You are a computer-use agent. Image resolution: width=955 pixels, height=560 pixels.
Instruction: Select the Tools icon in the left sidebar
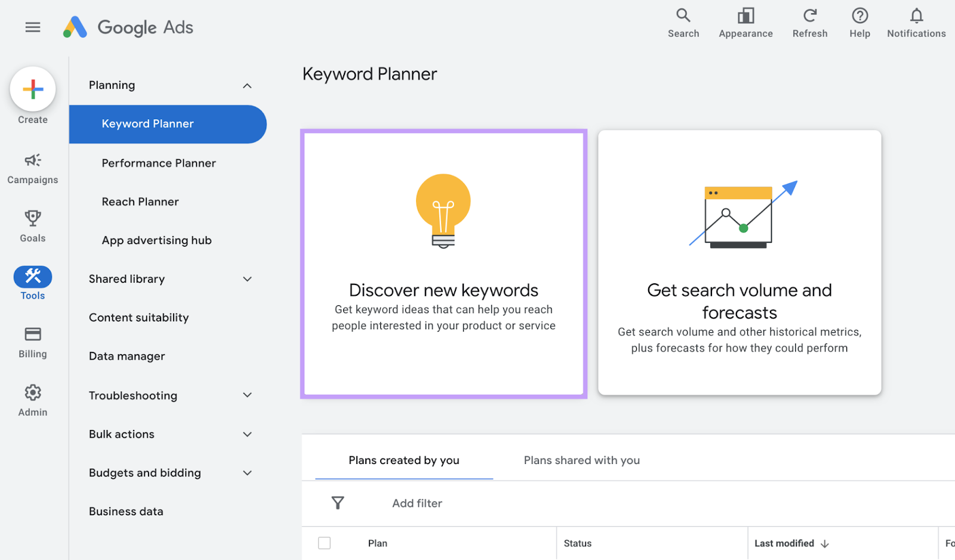pyautogui.click(x=32, y=276)
